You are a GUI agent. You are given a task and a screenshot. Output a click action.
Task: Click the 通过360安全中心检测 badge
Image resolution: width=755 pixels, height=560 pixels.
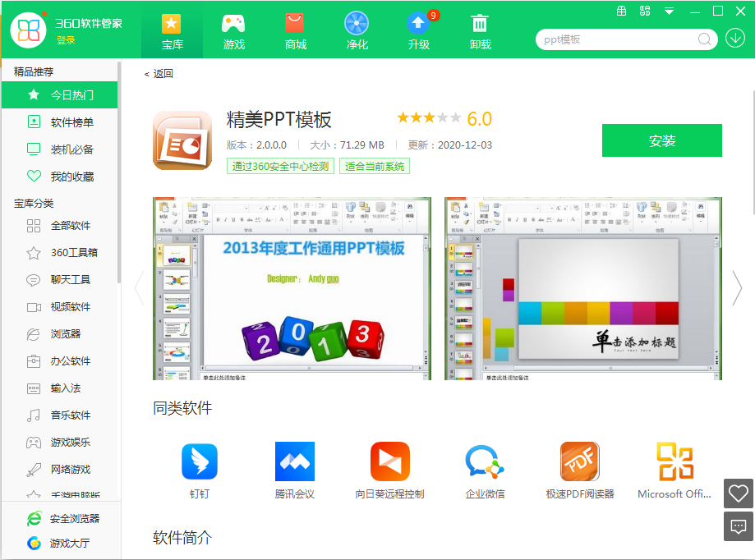point(280,167)
